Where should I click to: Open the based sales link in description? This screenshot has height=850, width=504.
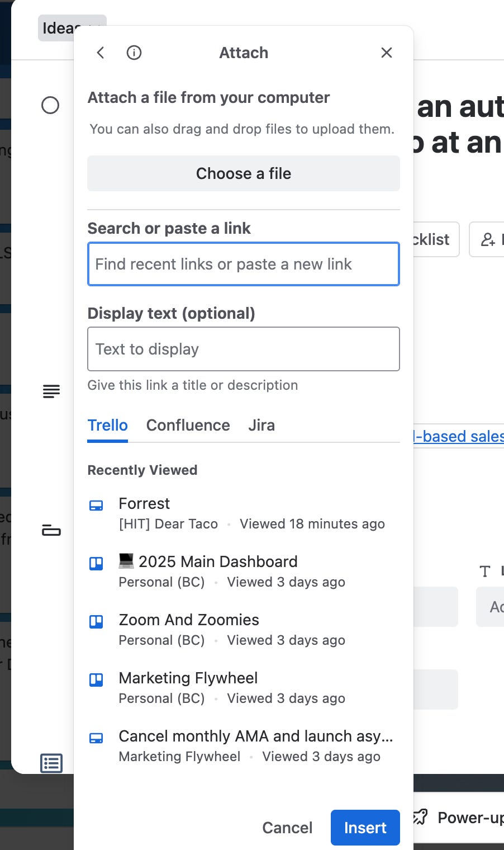(458, 436)
